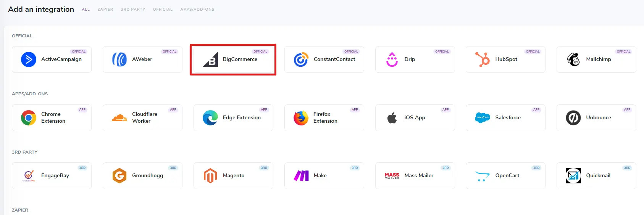This screenshot has height=215, width=644.
Task: Click the 'Quickmail' name text
Action: 598,176
